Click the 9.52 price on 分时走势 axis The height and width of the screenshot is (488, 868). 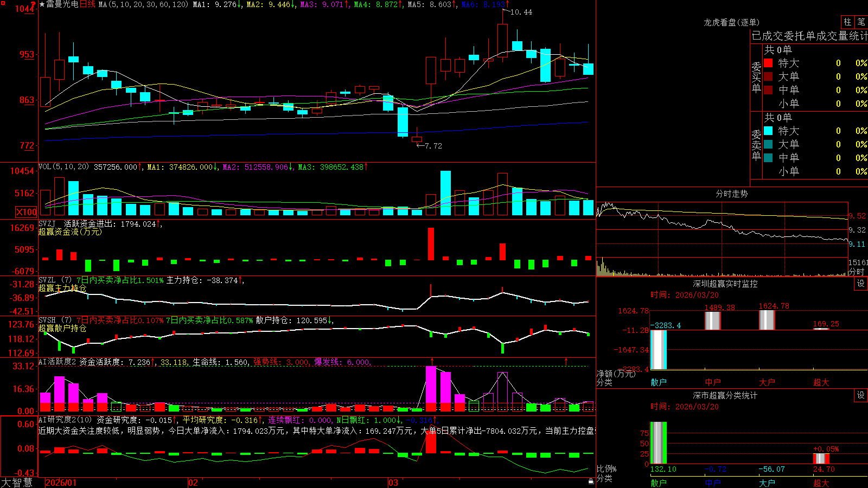[x=858, y=216]
